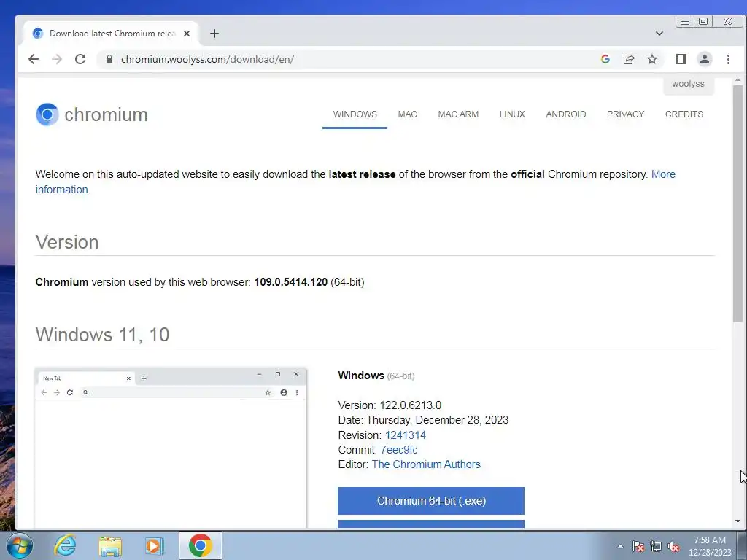
Task: Switch to the LINUX tab
Action: click(512, 114)
